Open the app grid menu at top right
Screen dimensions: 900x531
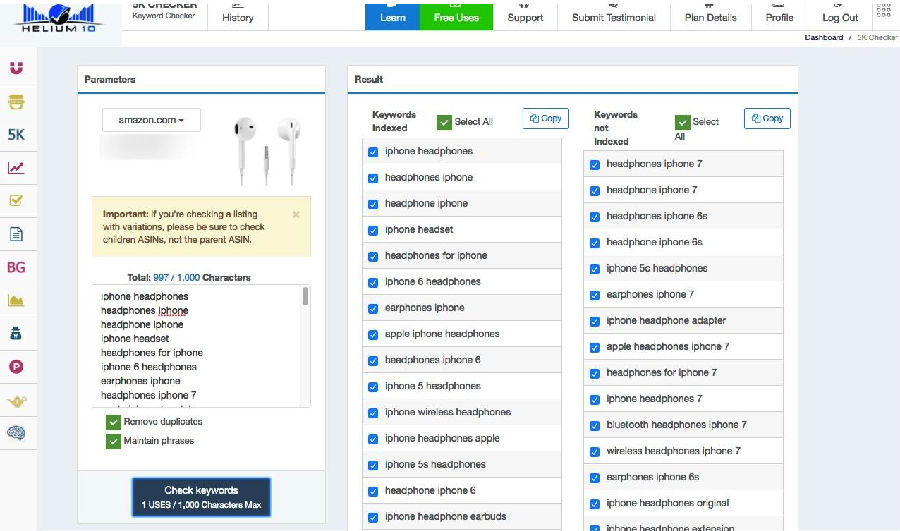tap(882, 12)
